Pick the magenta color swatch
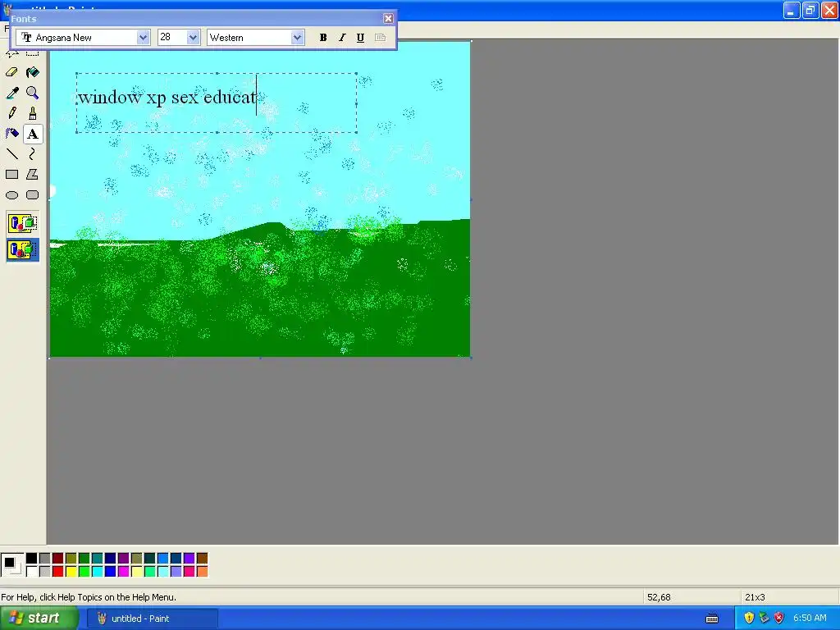 pos(123,572)
